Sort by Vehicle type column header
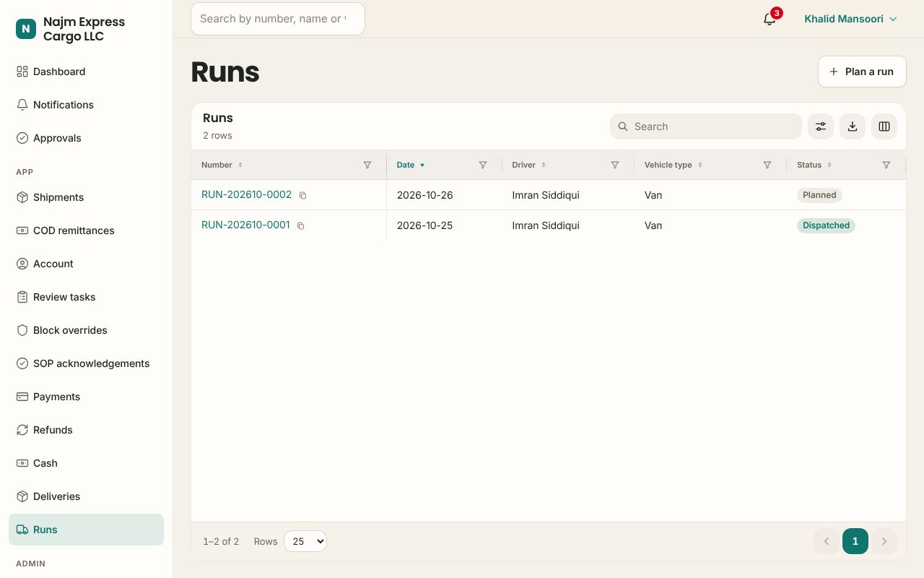The image size is (924, 578). pyautogui.click(x=674, y=165)
